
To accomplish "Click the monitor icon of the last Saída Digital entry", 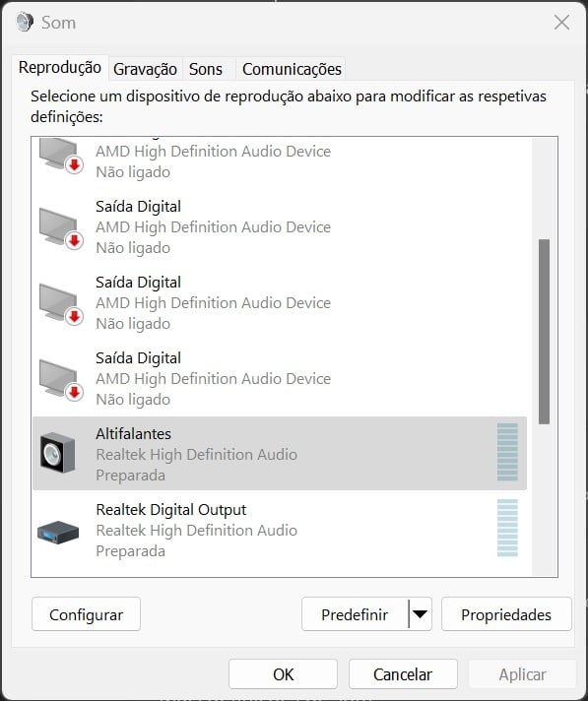I will pyautogui.click(x=61, y=380).
